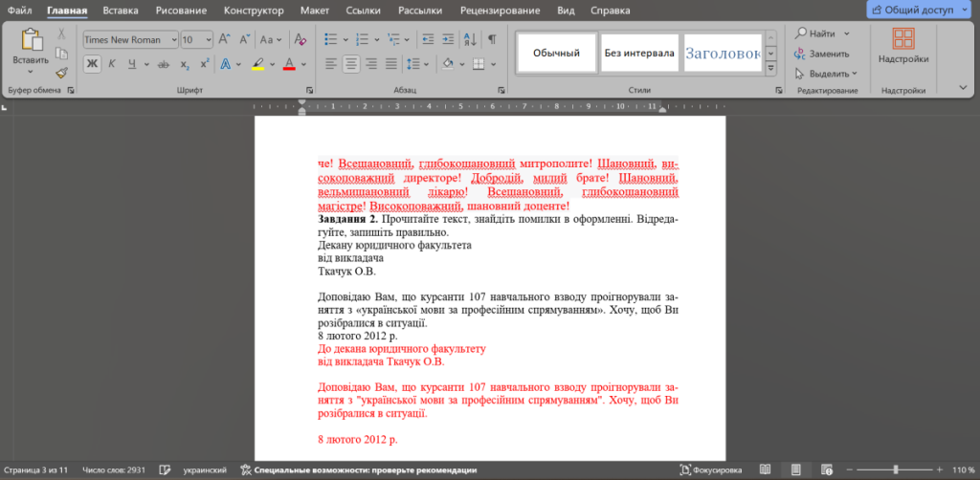
Task: Decrease font size with the smaller A icon
Action: click(x=245, y=39)
